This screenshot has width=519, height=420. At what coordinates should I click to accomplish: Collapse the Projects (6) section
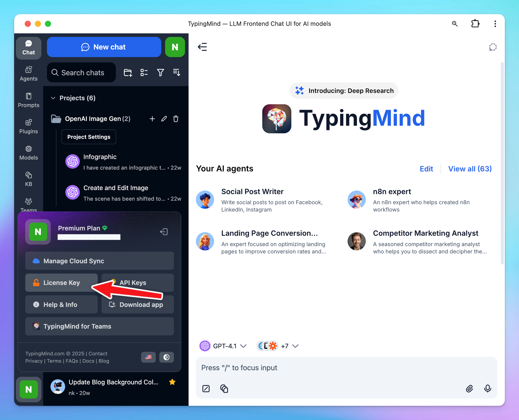(x=53, y=98)
